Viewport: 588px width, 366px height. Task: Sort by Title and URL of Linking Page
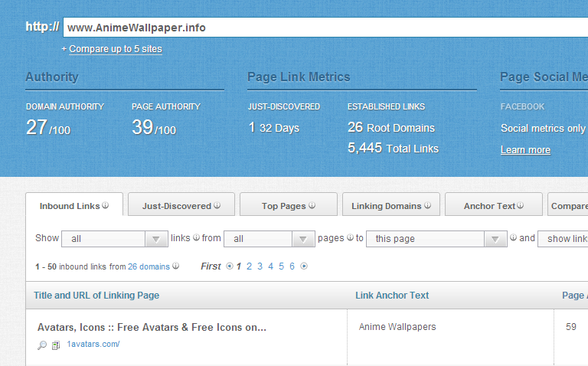tap(96, 296)
